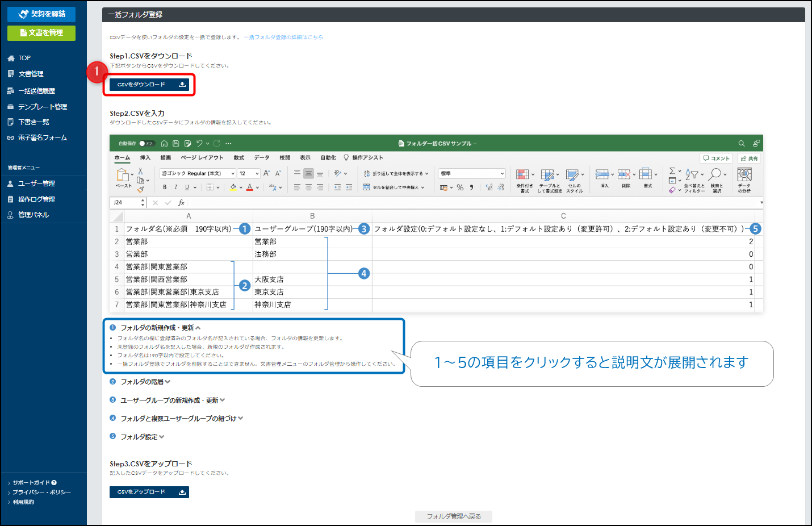The height and width of the screenshot is (526, 812).
Task: Click the increase indent icon
Action: (x=349, y=187)
